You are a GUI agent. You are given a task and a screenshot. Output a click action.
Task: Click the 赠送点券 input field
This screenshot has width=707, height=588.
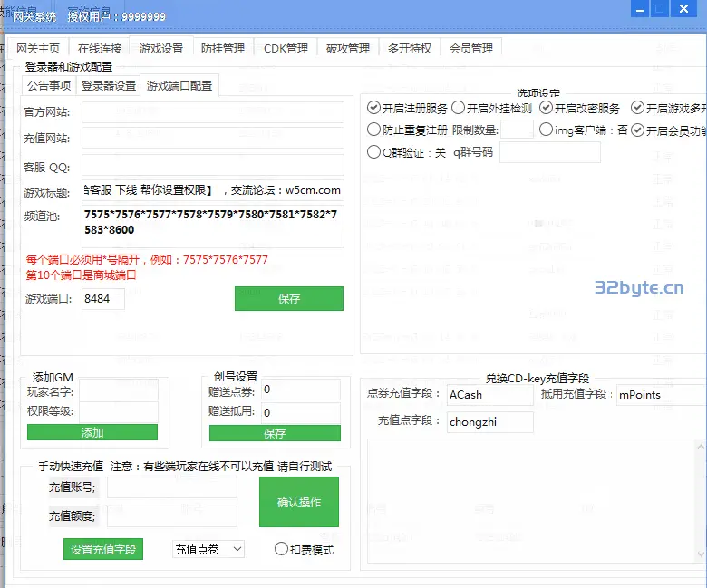(301, 390)
